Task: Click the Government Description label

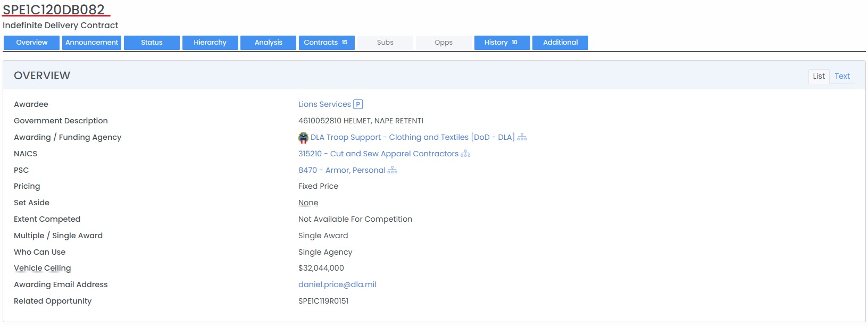Action: [x=61, y=121]
